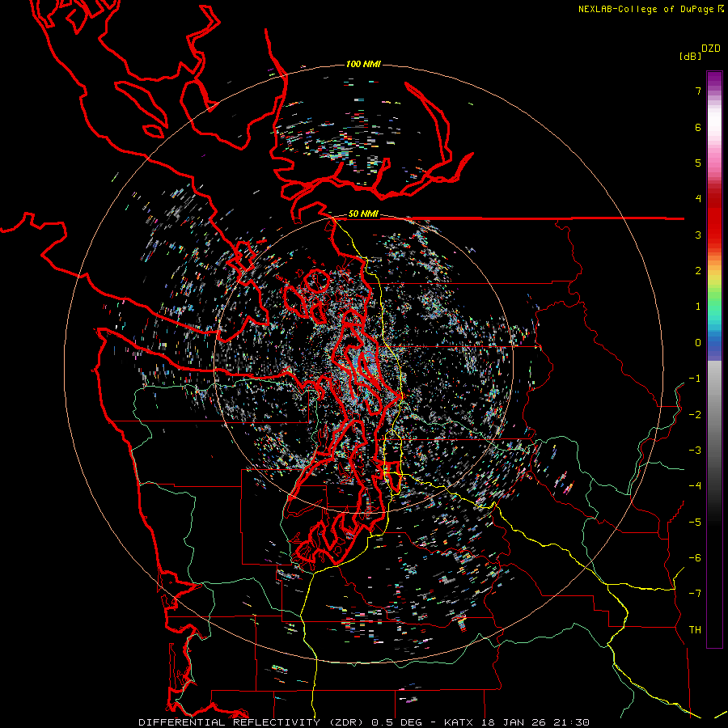Image resolution: width=728 pixels, height=728 pixels.
Task: Click the 0 dB value on the scale
Action: pyautogui.click(x=698, y=343)
